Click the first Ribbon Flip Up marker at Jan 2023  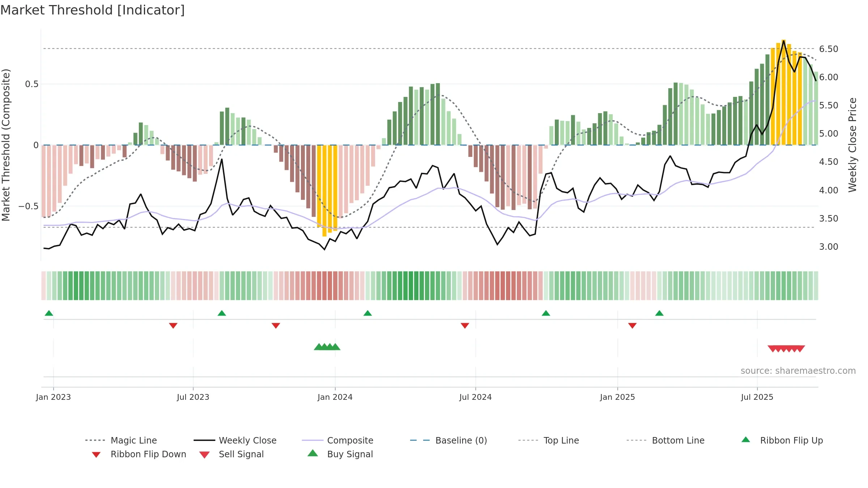pos(49,313)
